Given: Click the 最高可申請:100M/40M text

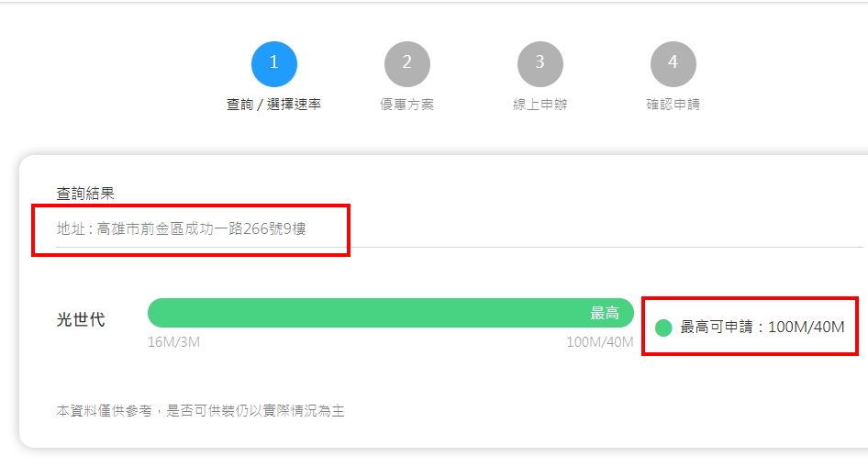Looking at the screenshot, I should [x=762, y=327].
